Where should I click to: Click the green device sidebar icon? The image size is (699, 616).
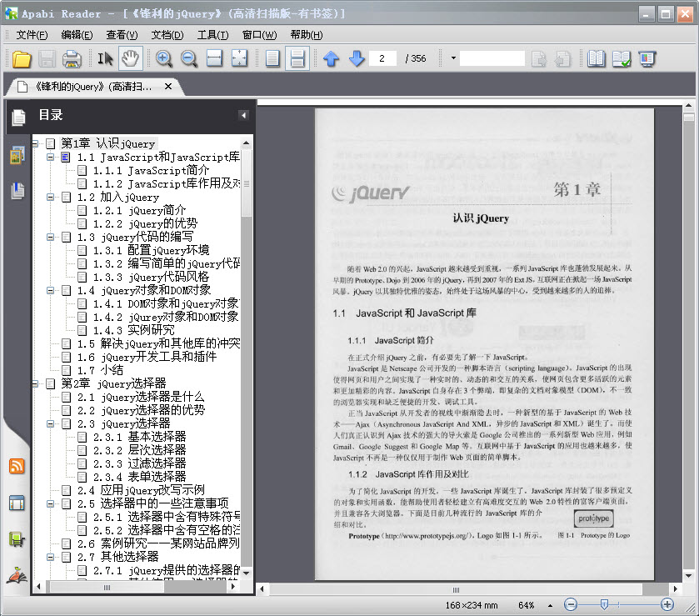pos(17,539)
